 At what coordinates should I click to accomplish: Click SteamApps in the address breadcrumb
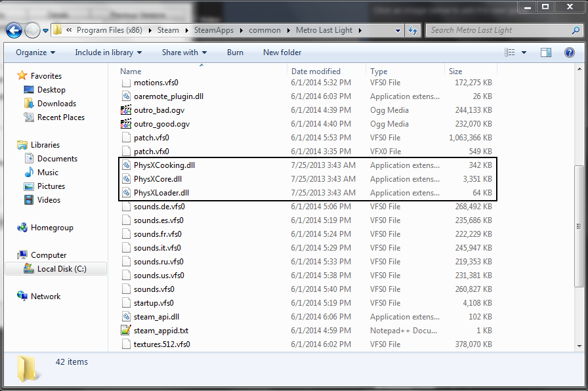(214, 30)
